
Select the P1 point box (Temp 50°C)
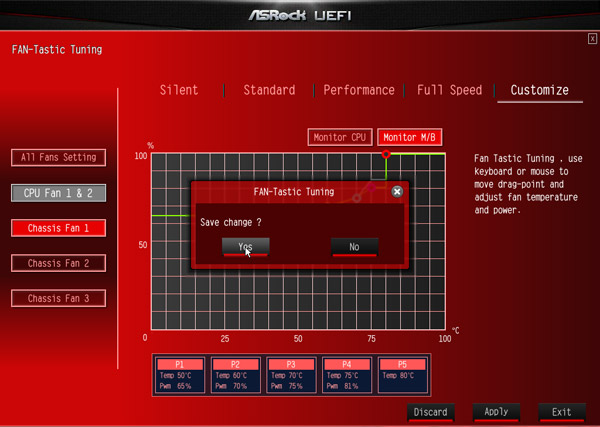pyautogui.click(x=179, y=375)
